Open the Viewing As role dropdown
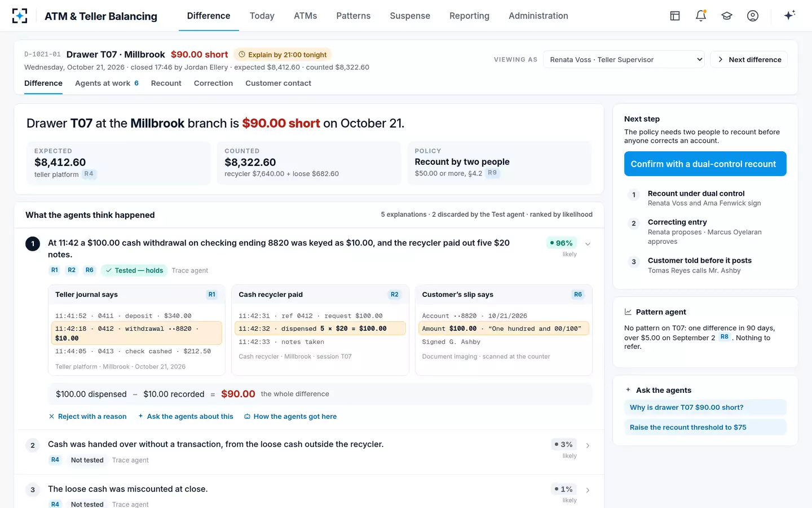 tap(624, 59)
